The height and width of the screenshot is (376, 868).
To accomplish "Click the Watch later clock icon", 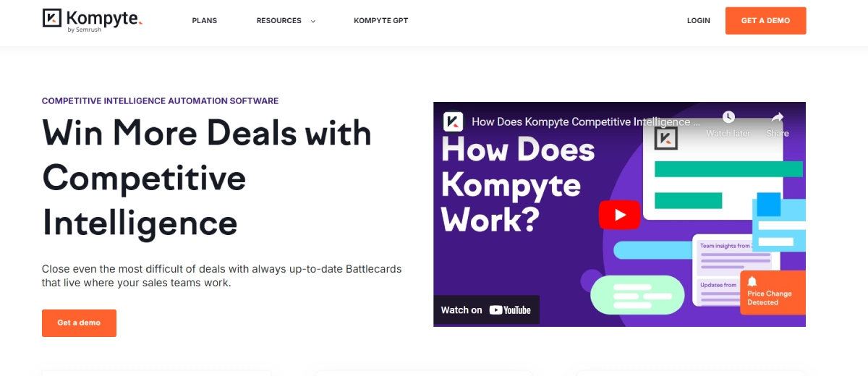I will (728, 117).
